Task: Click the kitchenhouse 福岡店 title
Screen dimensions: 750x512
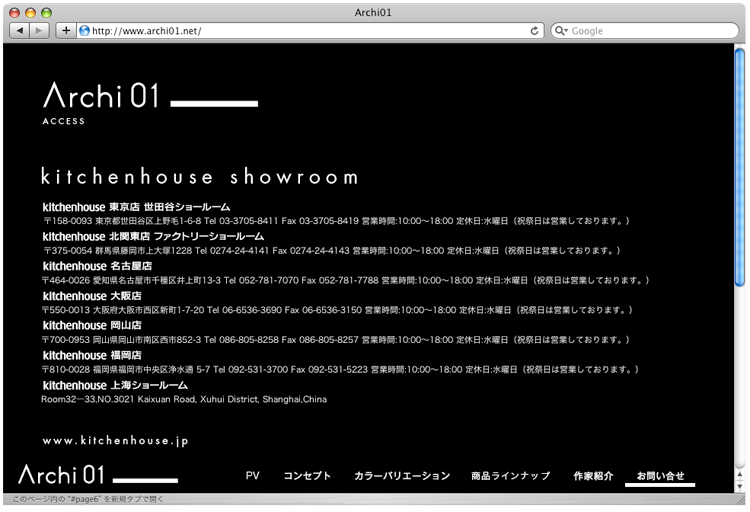Action: click(92, 355)
